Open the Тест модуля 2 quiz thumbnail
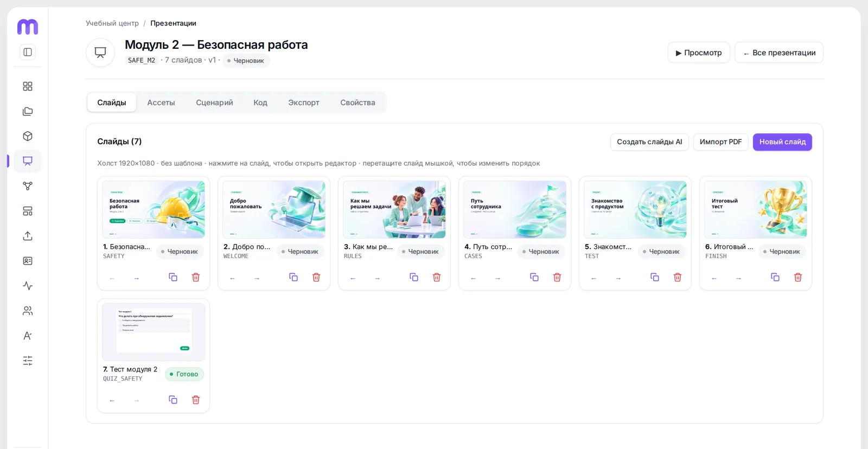868x449 pixels. (x=154, y=332)
